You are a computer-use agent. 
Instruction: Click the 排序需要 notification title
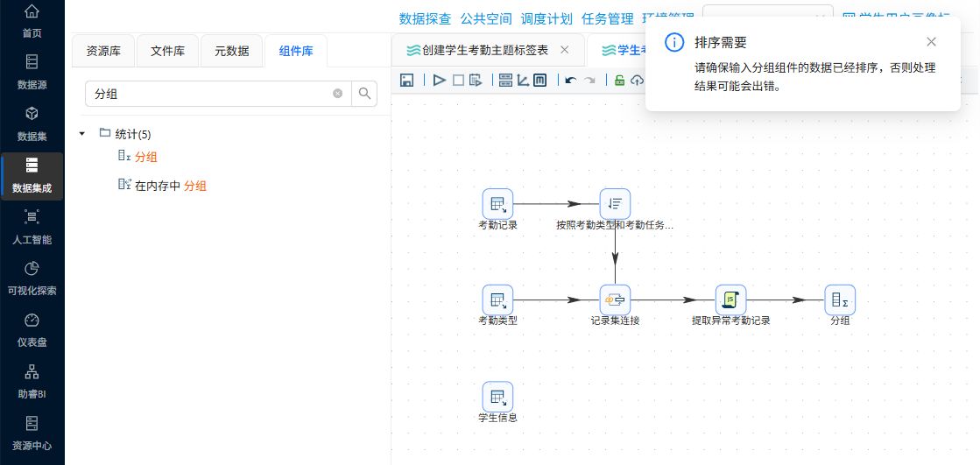click(721, 43)
